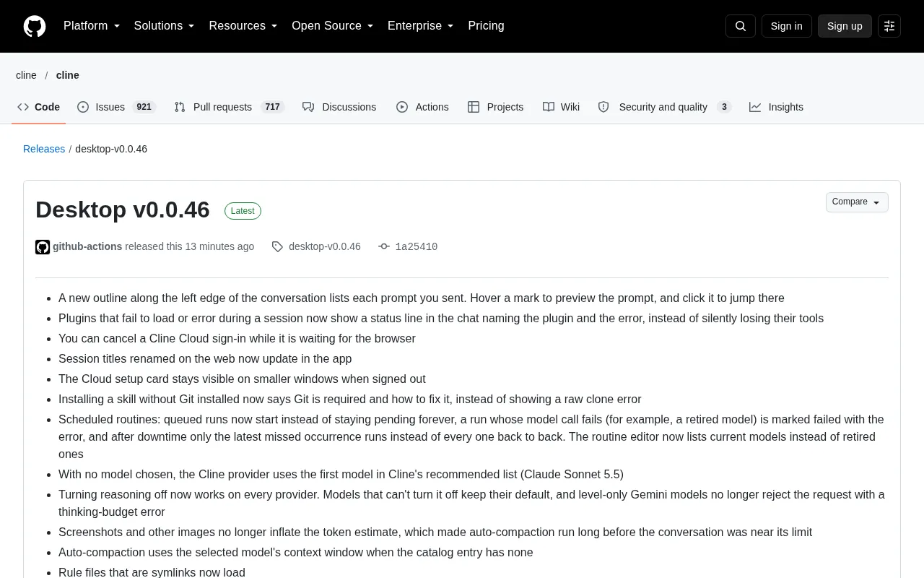Click the Sign in button

pyautogui.click(x=786, y=26)
